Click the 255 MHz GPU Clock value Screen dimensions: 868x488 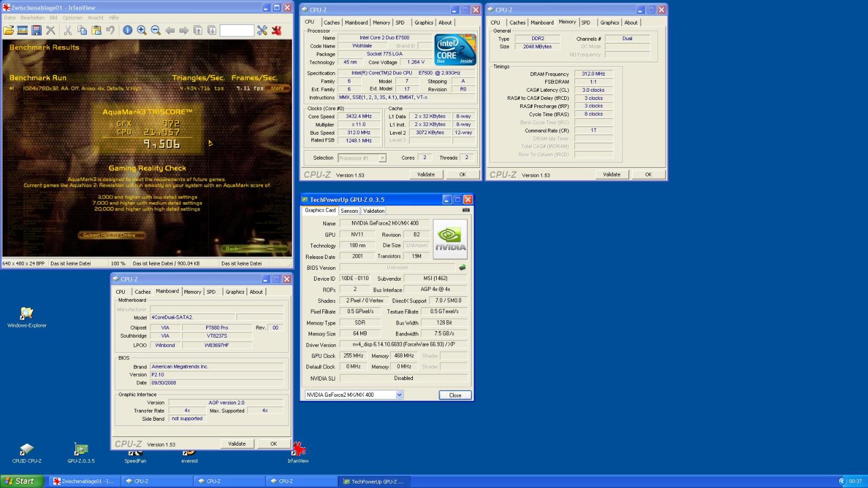(x=353, y=356)
